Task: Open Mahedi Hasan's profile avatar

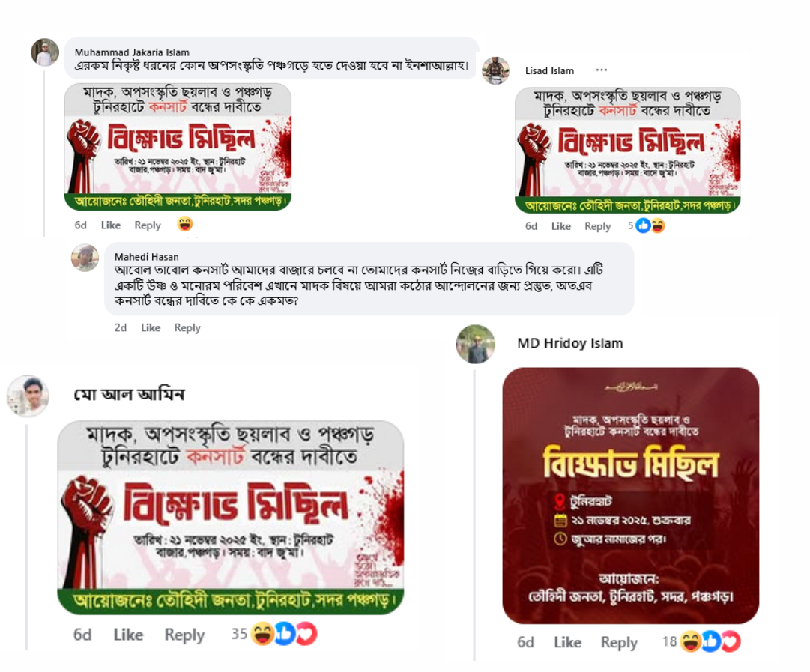Action: click(85, 258)
